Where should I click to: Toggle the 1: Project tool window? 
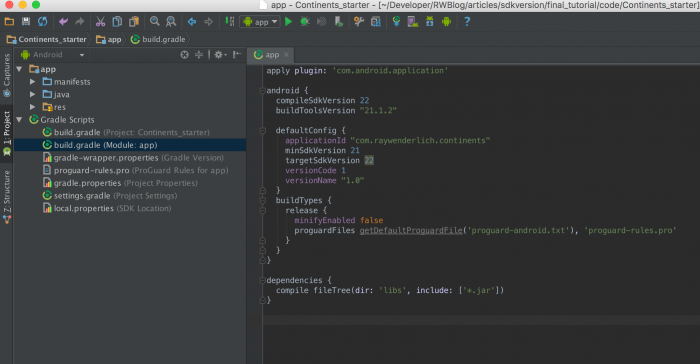click(x=7, y=133)
